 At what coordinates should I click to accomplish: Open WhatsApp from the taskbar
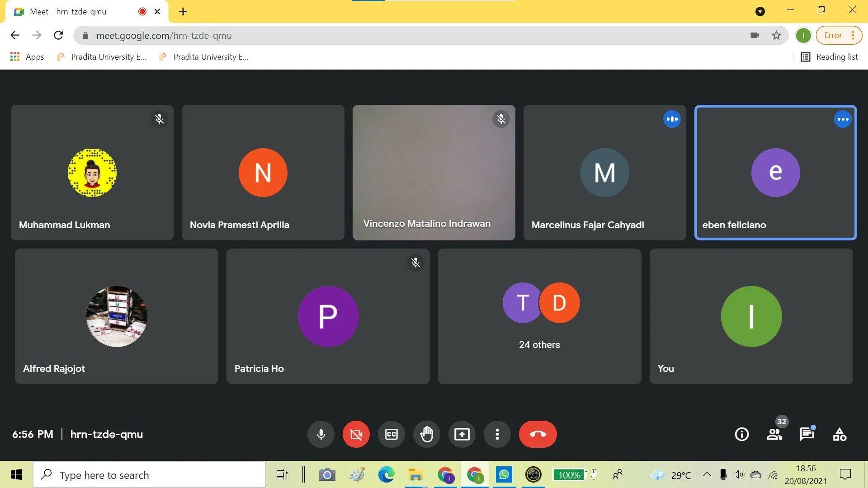504,474
